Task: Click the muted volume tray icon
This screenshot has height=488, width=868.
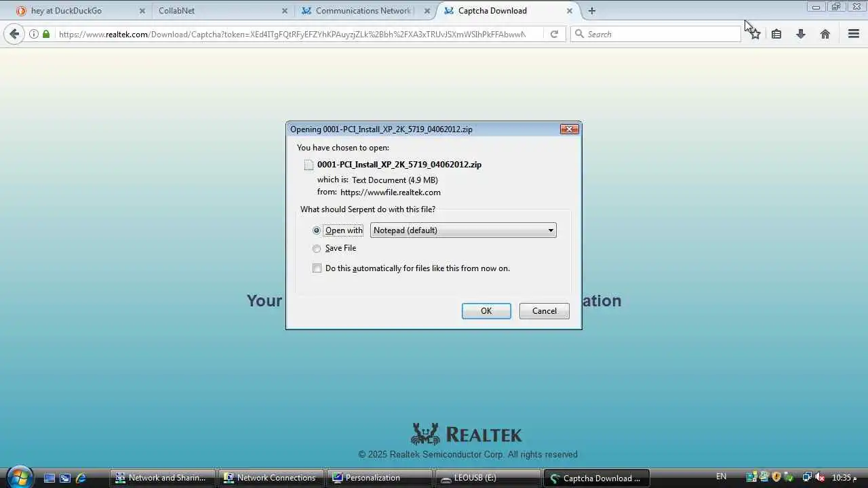Action: click(819, 477)
